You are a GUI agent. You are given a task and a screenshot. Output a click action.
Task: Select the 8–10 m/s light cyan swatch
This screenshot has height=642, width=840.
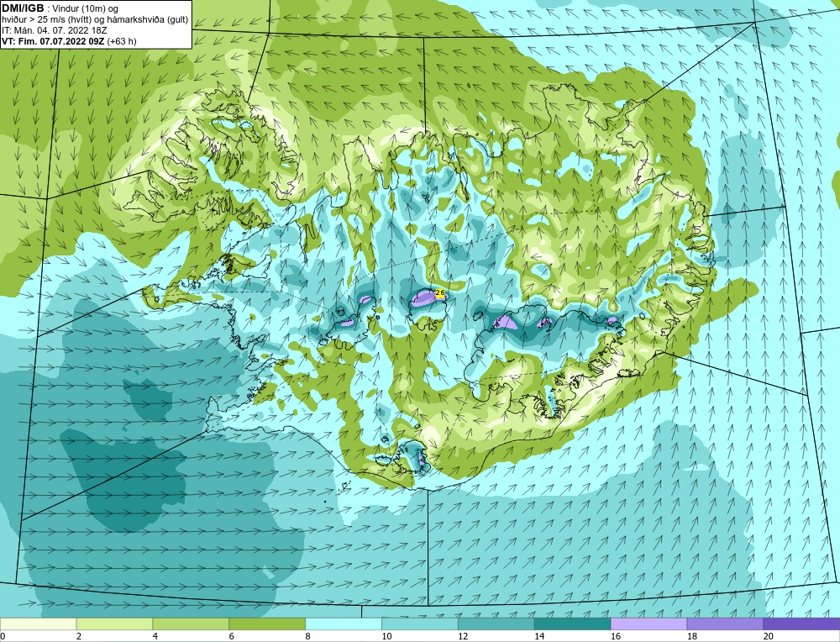tap(344, 624)
